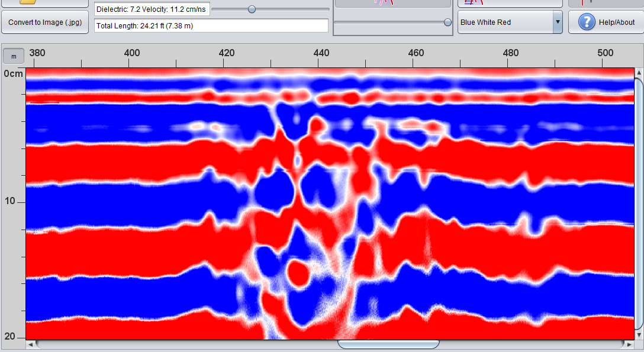Viewport: 644px width, 352px height.
Task: Click the 10 label on the depth axis
Action: [10, 201]
